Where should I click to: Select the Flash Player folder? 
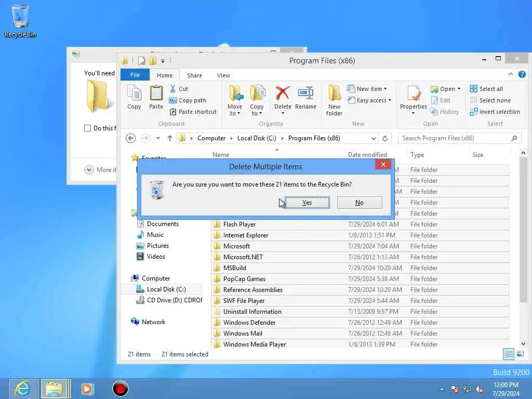click(x=360, y=224)
